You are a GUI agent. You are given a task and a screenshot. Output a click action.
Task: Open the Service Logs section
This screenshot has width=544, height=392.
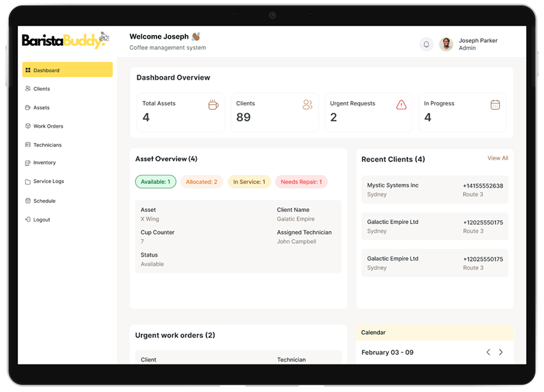coord(49,181)
